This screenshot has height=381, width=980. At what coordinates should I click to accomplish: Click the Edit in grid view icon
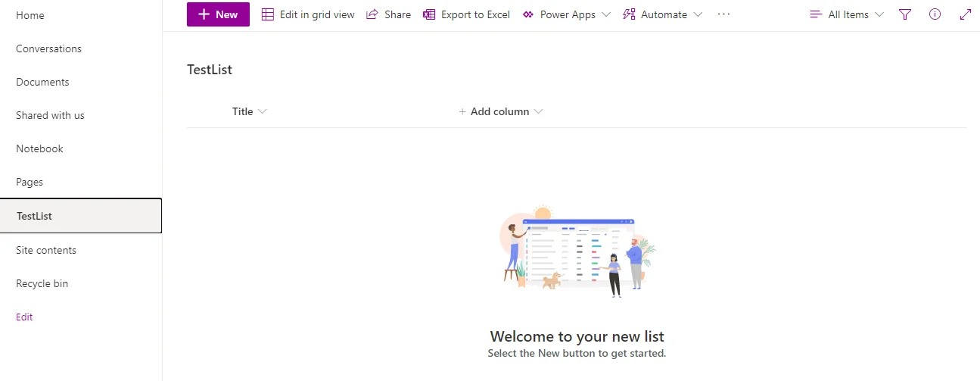(268, 14)
